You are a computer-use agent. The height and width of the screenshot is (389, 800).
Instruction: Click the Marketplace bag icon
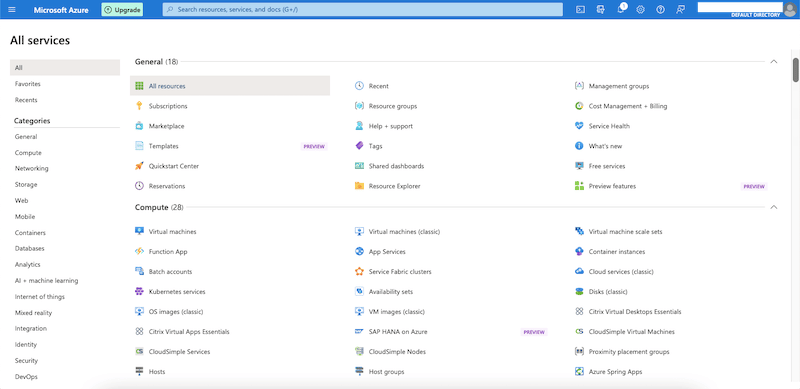pos(139,126)
